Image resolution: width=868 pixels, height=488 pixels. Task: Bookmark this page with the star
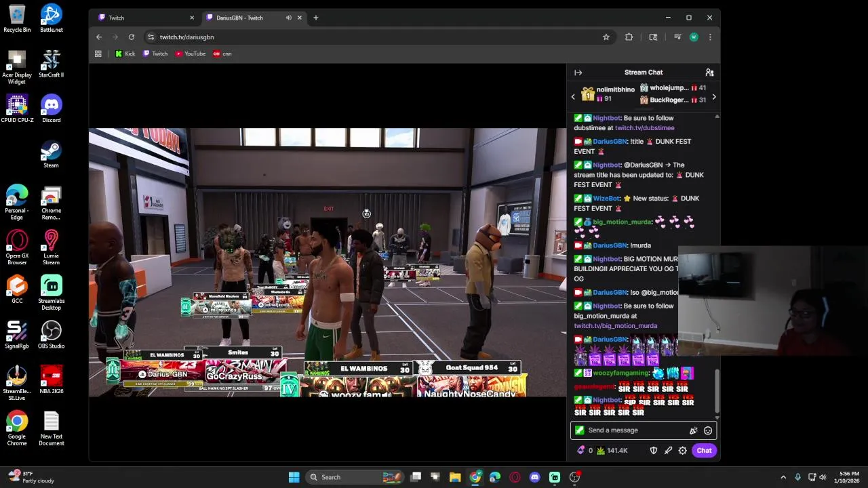click(x=606, y=37)
